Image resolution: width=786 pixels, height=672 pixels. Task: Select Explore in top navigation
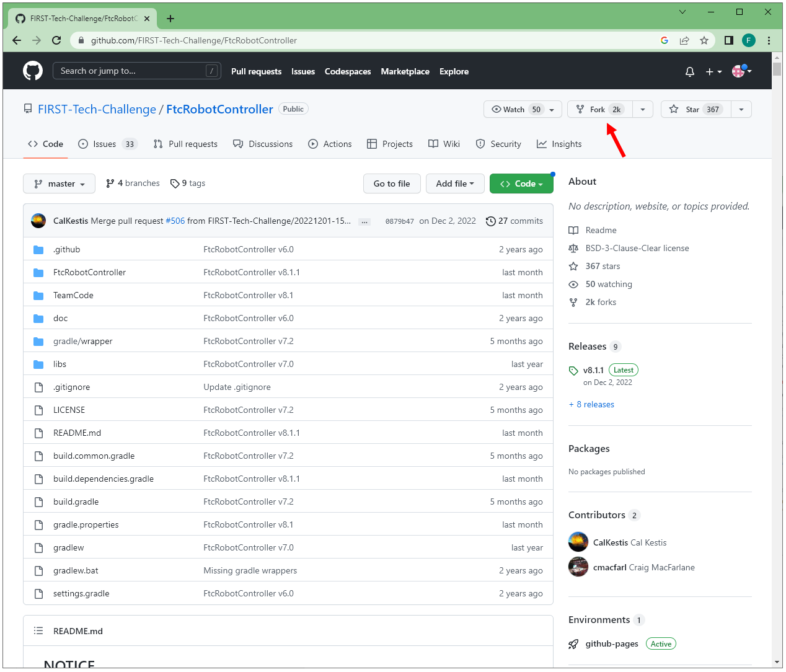(454, 71)
